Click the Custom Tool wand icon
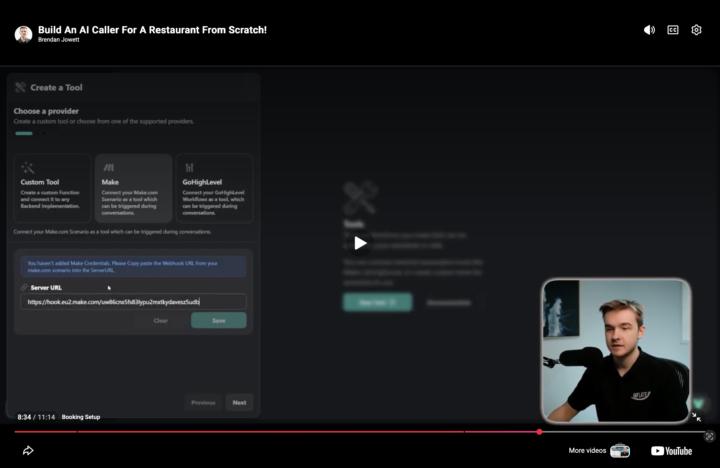Viewport: 720px width, 468px height. click(x=28, y=168)
